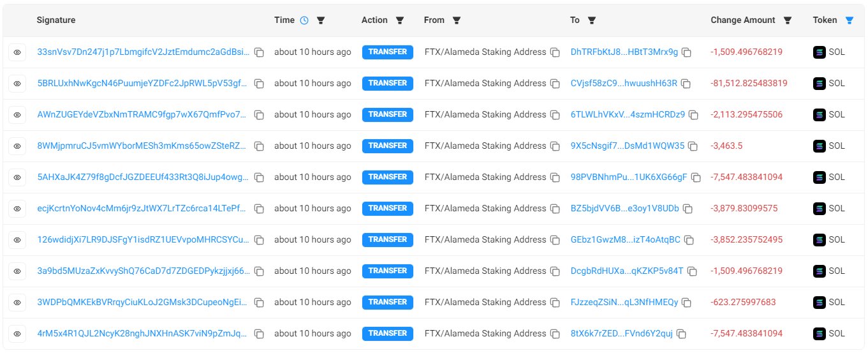The image size is (868, 353).
Task: Copy From address in 98PVBNhmPu row
Action: pos(555,177)
